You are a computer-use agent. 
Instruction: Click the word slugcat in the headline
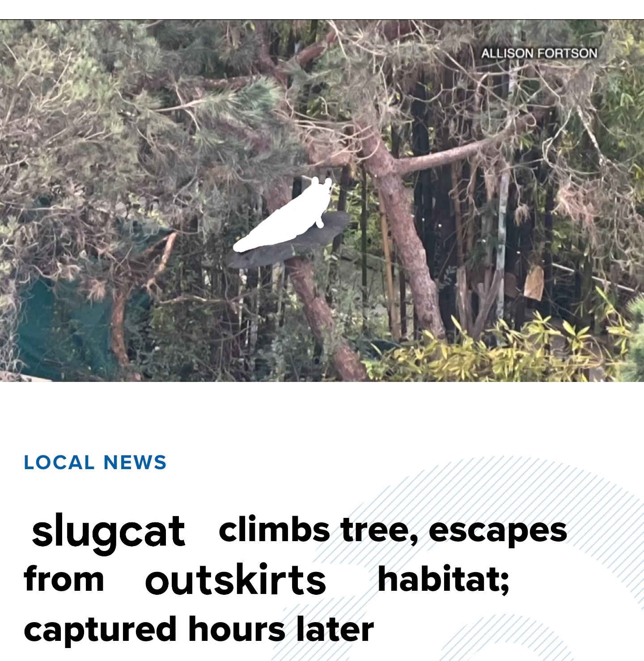click(x=108, y=531)
